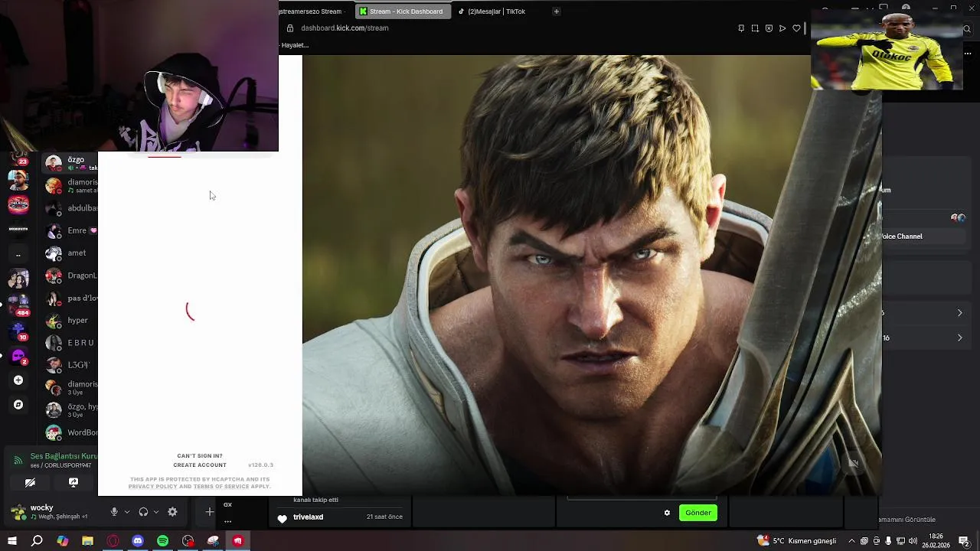This screenshot has height=551, width=980.
Task: Select the abdulba member row
Action: click(x=70, y=208)
